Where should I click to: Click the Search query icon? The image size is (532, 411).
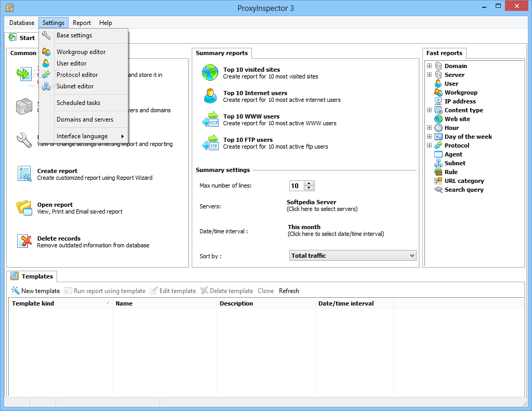438,189
